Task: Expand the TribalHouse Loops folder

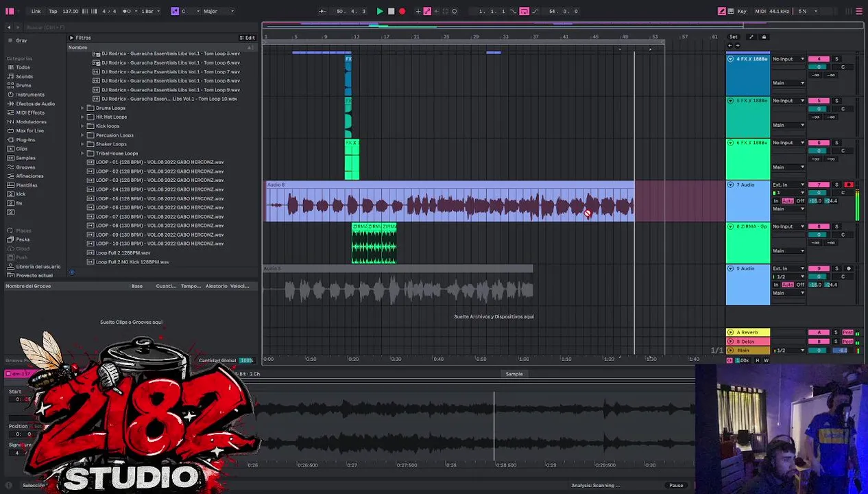Action: pos(83,153)
